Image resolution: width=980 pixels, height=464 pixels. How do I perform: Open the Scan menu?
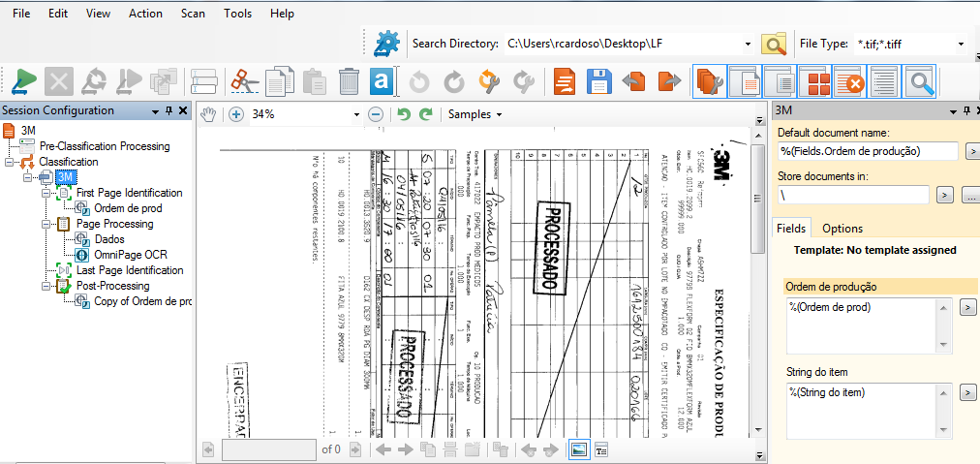193,14
